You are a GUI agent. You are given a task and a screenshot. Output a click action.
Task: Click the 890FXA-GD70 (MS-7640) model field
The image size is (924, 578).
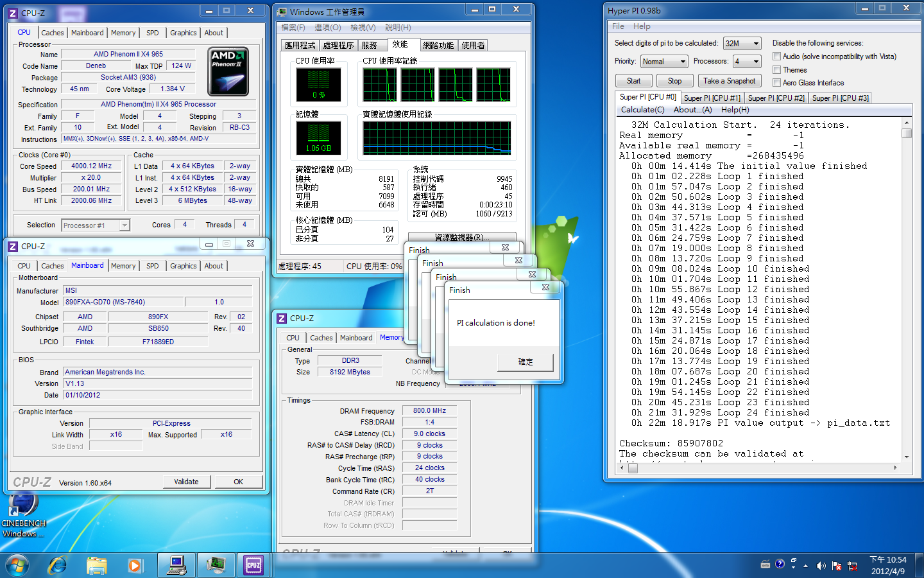pyautogui.click(x=123, y=302)
